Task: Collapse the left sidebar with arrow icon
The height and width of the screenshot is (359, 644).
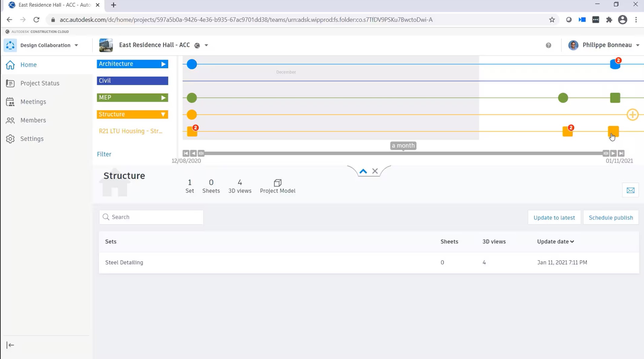Action: (x=10, y=345)
